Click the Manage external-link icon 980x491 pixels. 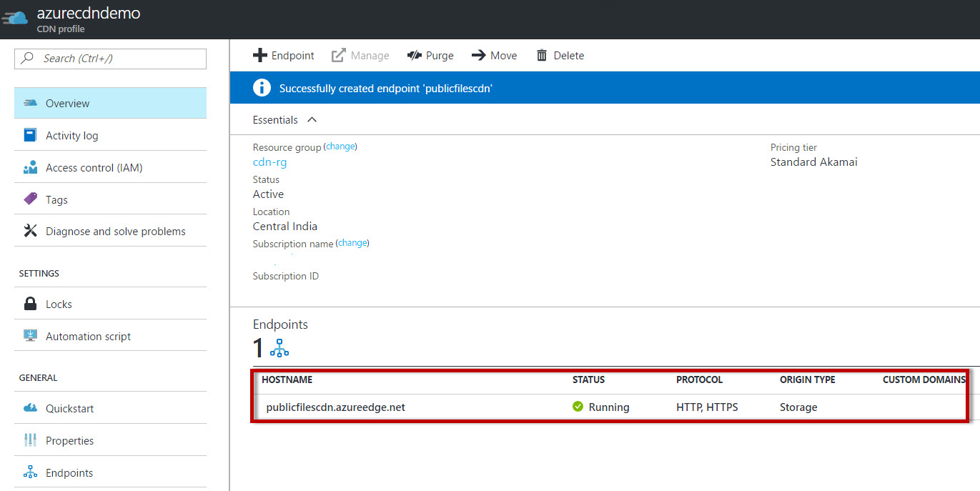(339, 55)
